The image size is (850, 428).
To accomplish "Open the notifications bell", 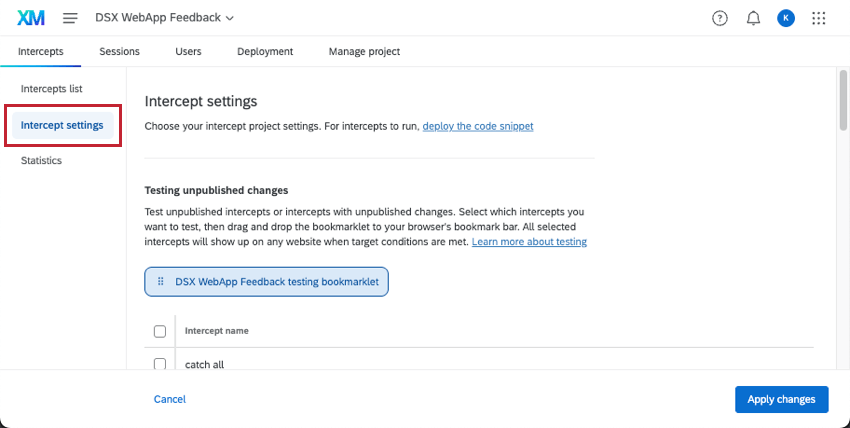I will (753, 18).
